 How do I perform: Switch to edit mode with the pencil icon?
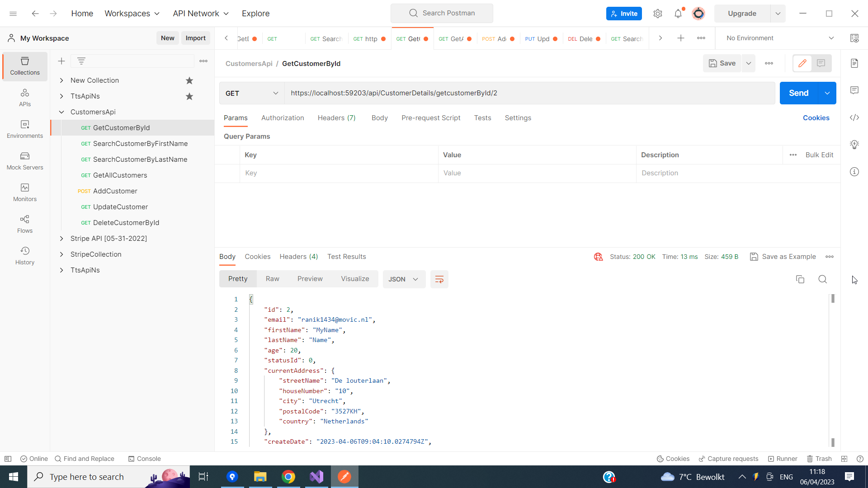pos(802,63)
